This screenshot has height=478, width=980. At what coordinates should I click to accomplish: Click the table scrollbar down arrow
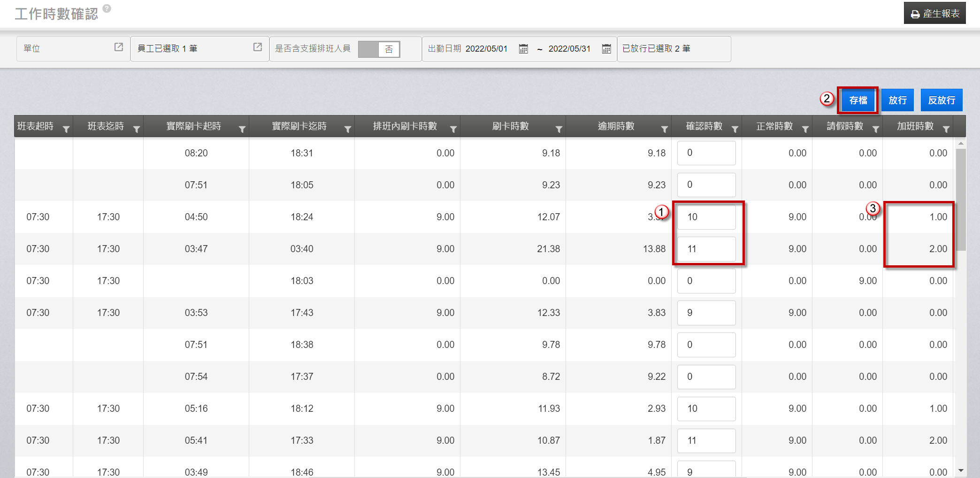tap(961, 470)
